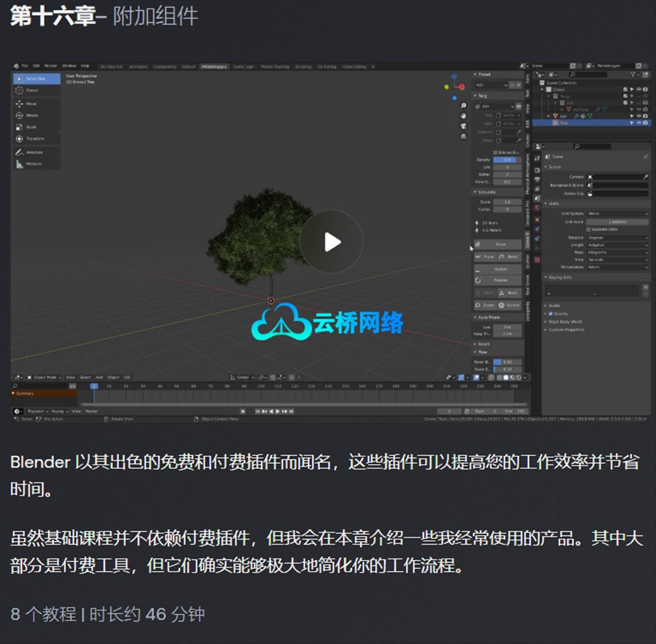
Task: Click the pan view hand icon
Action: pos(463,115)
